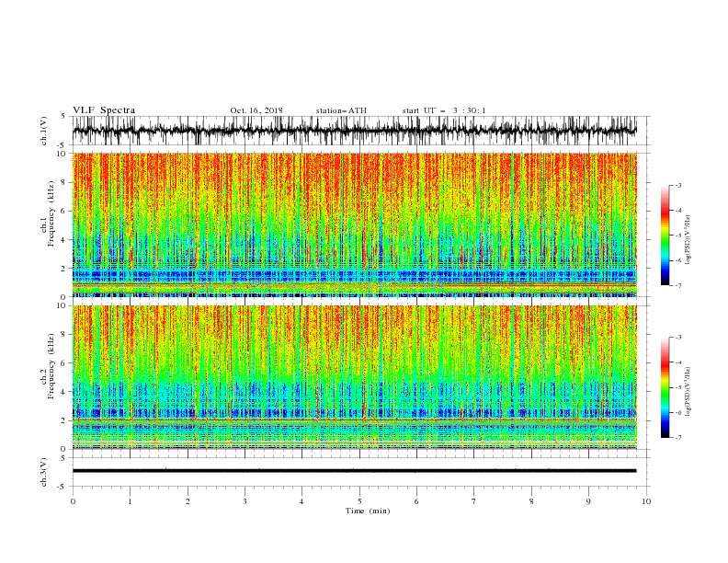Click the "2" kHz tick of ch.2 spectrogram
The height and width of the screenshot is (563, 728).
[x=64, y=420]
